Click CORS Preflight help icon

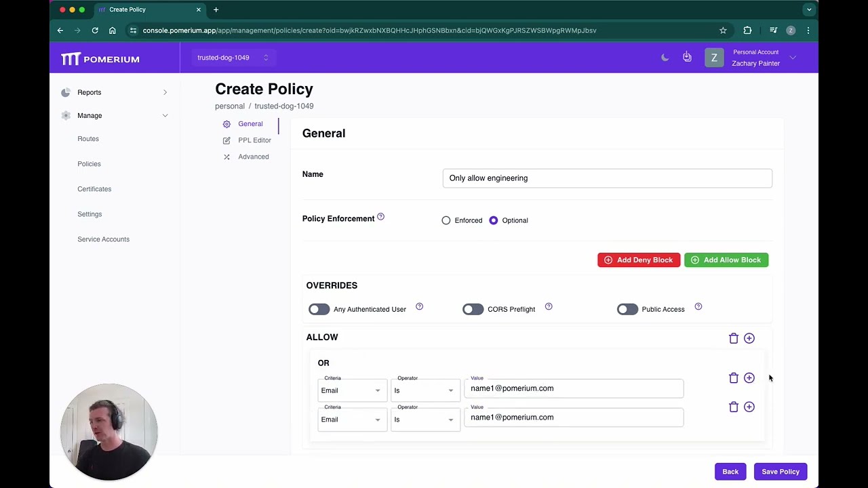click(x=549, y=306)
